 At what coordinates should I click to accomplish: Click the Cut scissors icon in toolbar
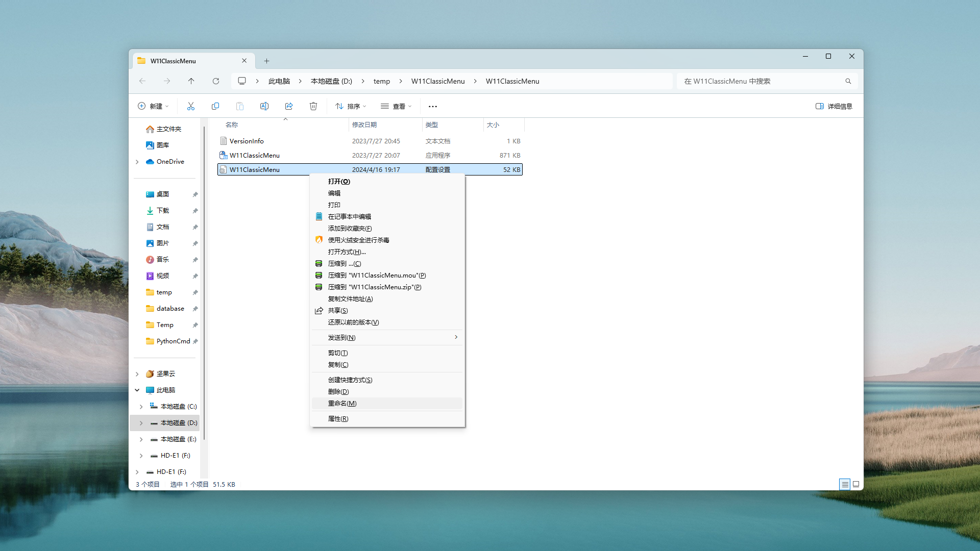click(x=191, y=106)
